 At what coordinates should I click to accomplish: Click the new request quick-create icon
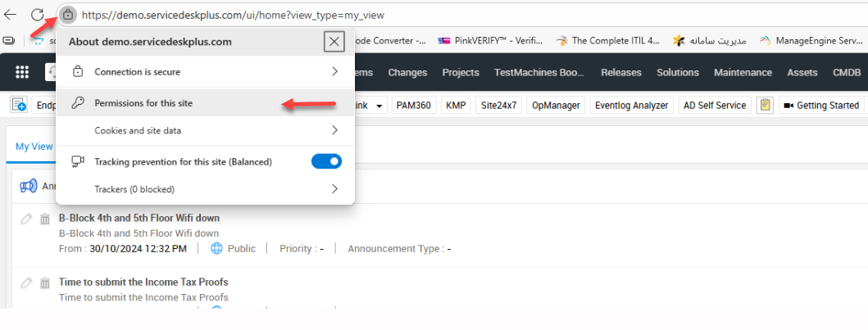(x=19, y=105)
